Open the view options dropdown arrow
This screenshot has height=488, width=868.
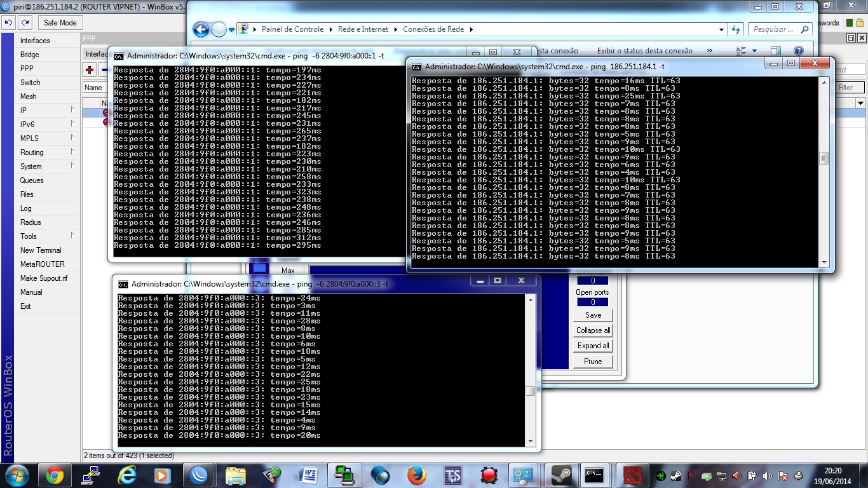pyautogui.click(x=754, y=51)
